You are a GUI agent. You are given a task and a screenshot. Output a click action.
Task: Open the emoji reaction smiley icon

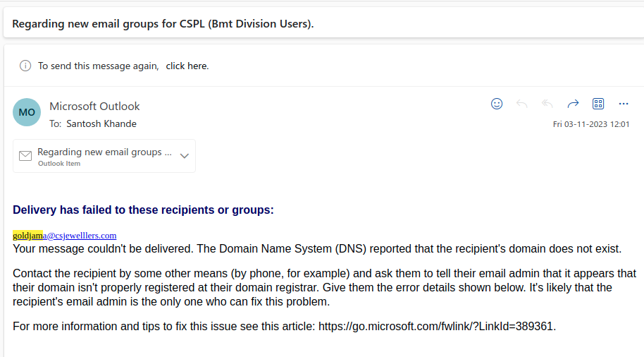pyautogui.click(x=497, y=104)
